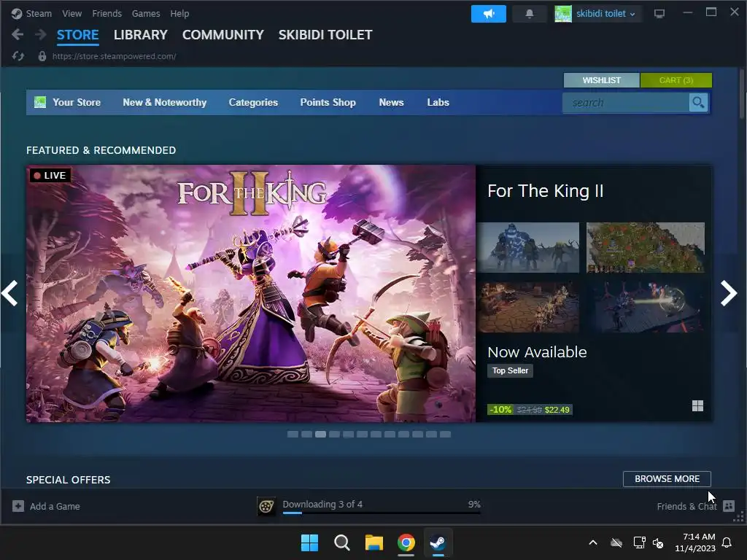The width and height of the screenshot is (747, 560).
Task: Open Windows taskbar search
Action: click(x=341, y=542)
